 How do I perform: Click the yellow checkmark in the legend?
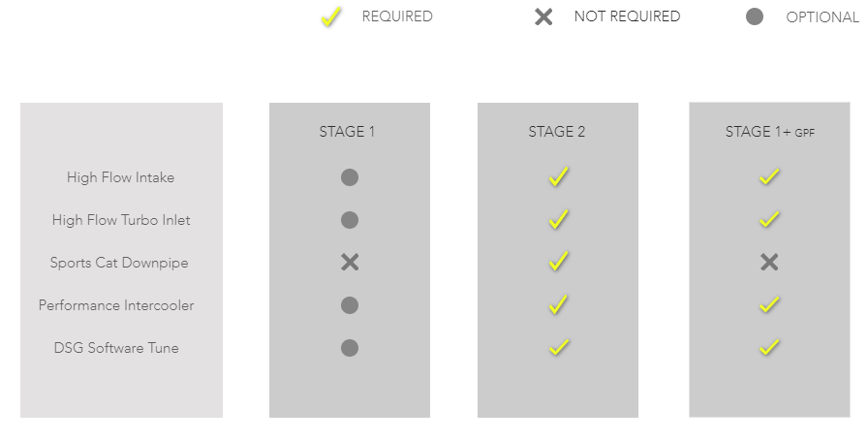(331, 17)
